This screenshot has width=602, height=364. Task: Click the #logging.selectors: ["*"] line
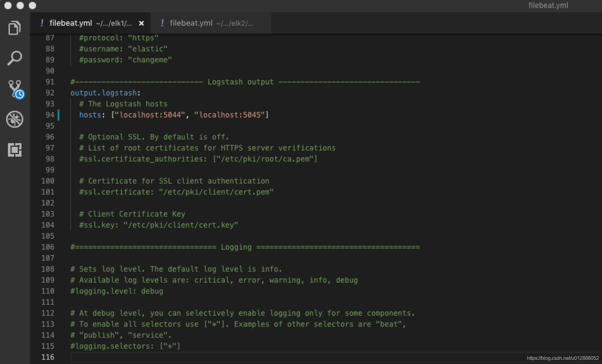[126, 346]
